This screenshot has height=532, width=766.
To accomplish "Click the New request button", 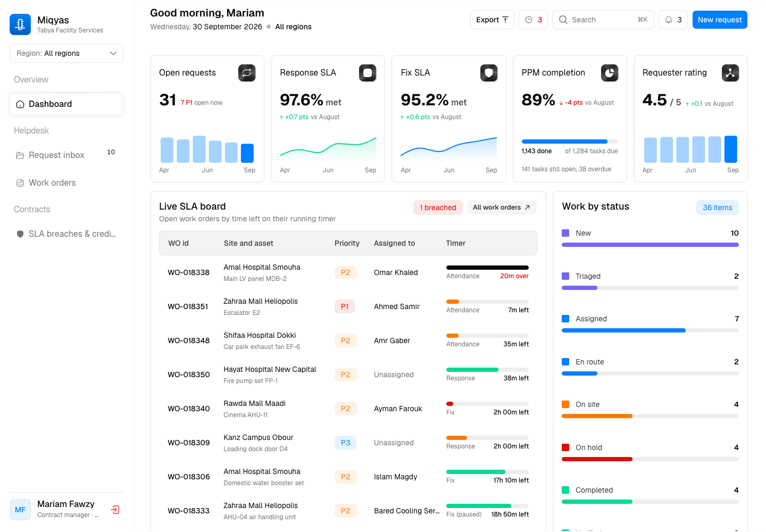I will pos(720,20).
